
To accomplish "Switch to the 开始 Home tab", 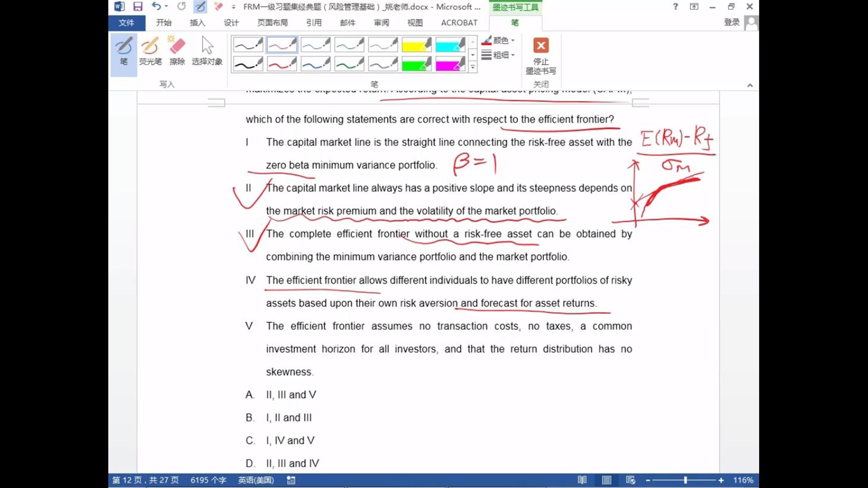I will tap(164, 23).
